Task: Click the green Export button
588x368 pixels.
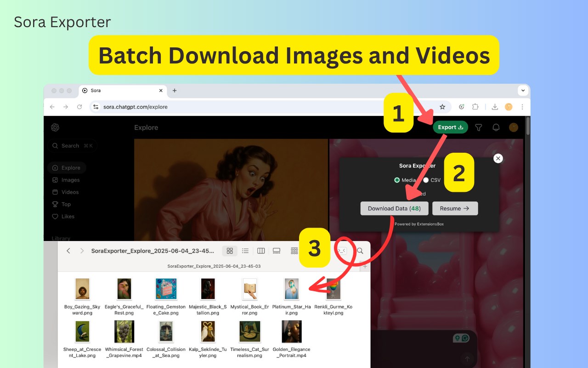Action: click(450, 127)
